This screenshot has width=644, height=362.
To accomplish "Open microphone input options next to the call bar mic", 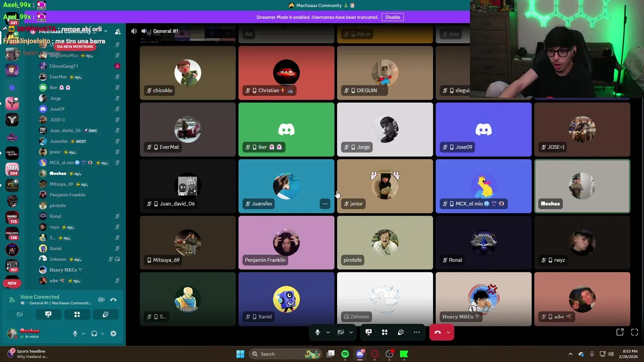I will 328,332.
